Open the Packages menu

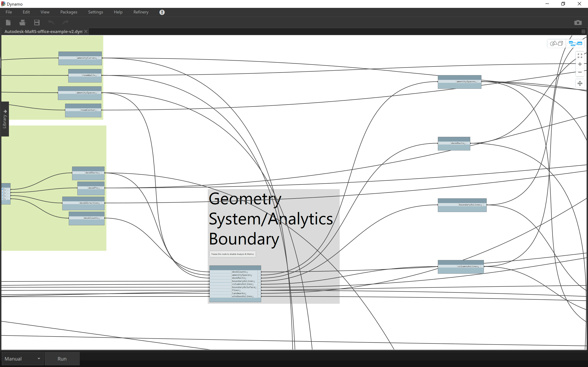(69, 12)
